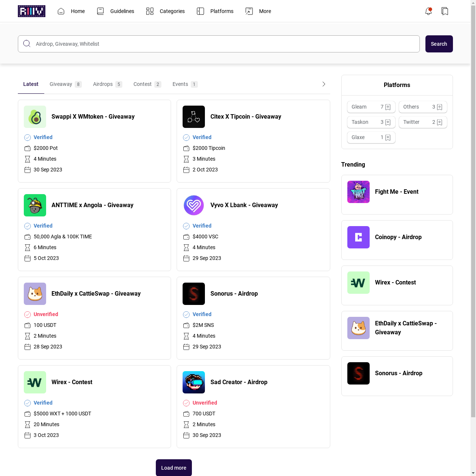Image resolution: width=476 pixels, height=476 pixels.
Task: Open trending Sonorus - Airdrop link
Action: point(399,373)
